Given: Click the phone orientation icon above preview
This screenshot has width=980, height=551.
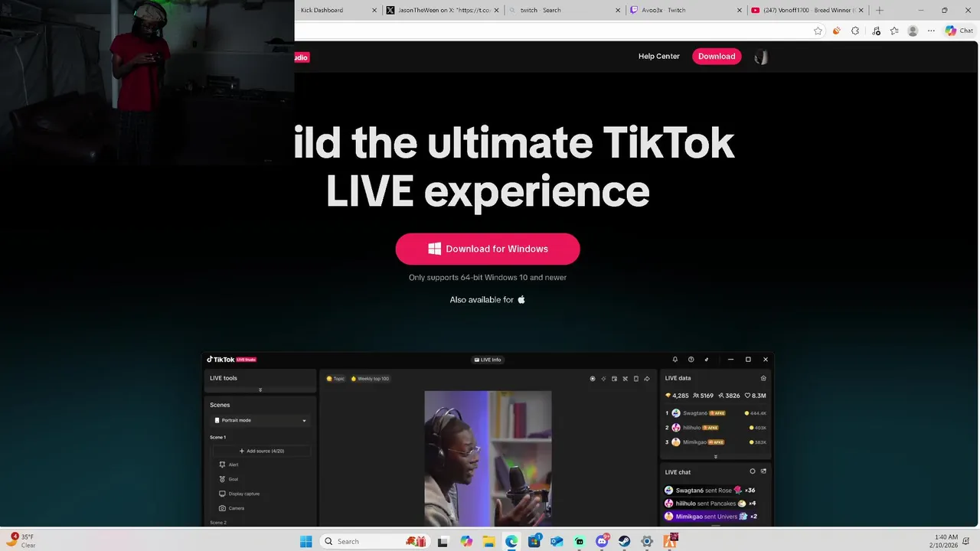Looking at the screenshot, I should click(x=635, y=379).
